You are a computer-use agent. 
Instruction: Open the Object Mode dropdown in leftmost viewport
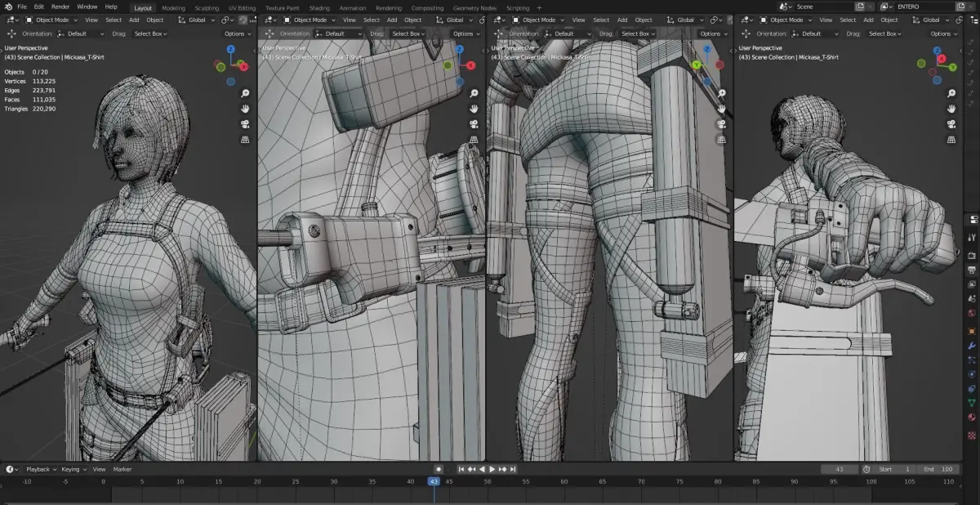[x=51, y=20]
